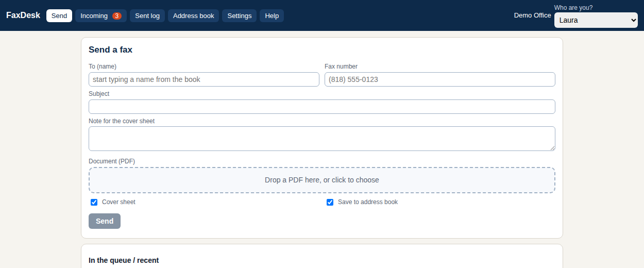Screen dimensions: 644x268
Task: Open the Settings tab
Action: pos(240,15)
